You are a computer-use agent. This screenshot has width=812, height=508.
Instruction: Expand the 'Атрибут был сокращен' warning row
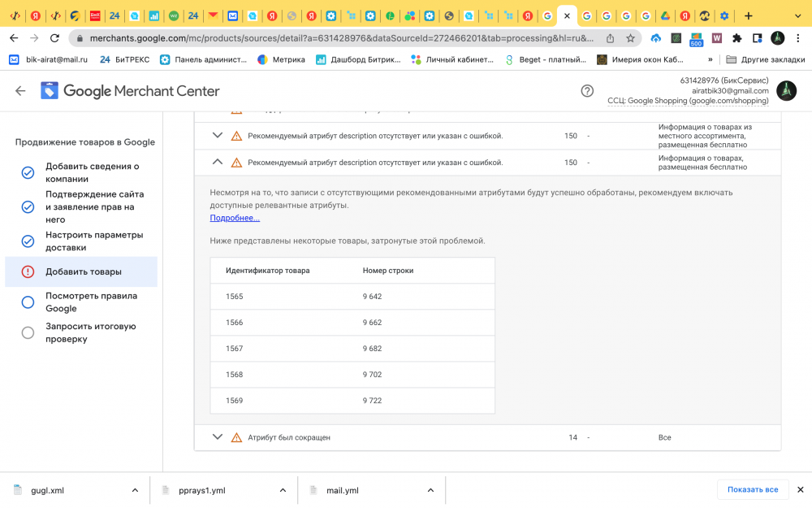[x=217, y=437]
